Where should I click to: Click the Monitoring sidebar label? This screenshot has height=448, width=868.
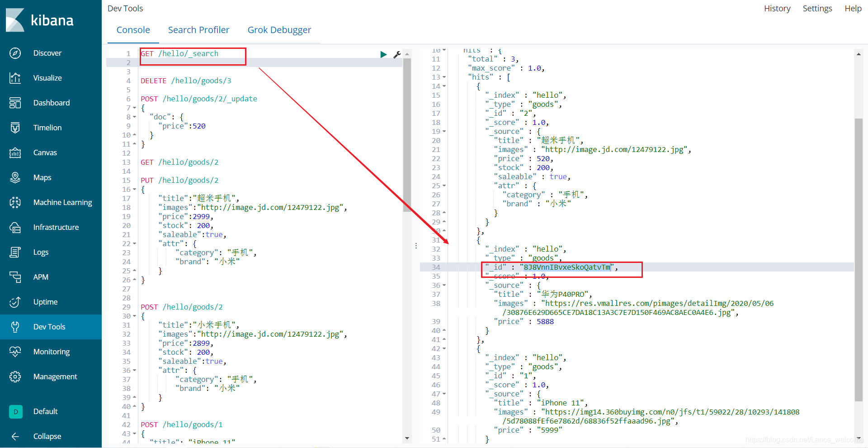pyautogui.click(x=52, y=352)
